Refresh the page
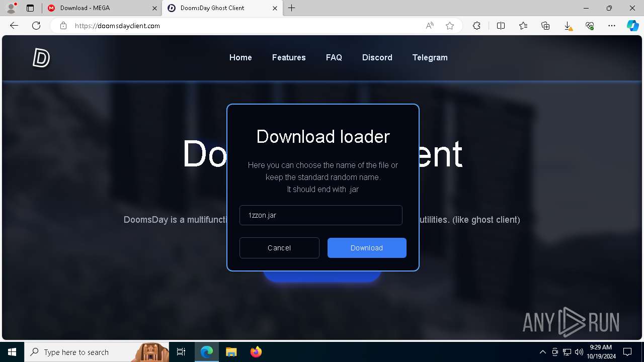 (36, 26)
